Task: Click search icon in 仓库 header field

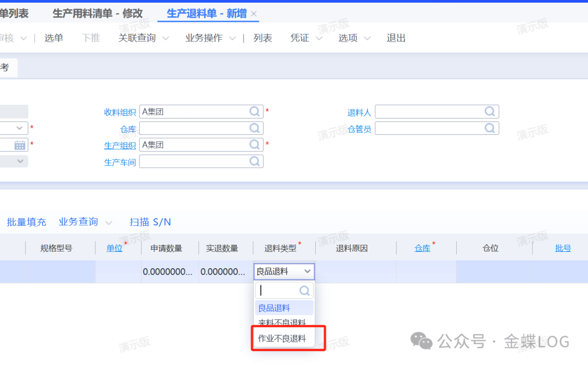Action: click(x=255, y=128)
